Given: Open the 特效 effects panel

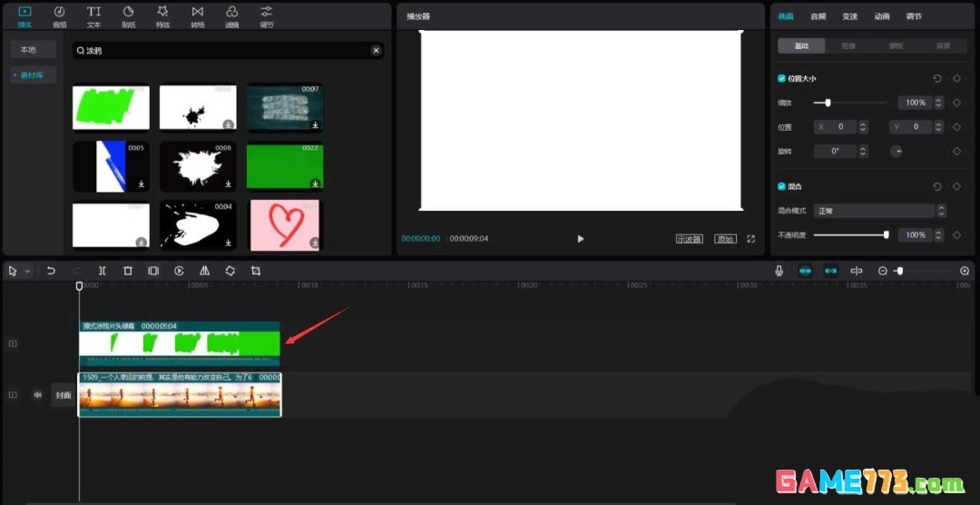Looking at the screenshot, I should pos(162,15).
